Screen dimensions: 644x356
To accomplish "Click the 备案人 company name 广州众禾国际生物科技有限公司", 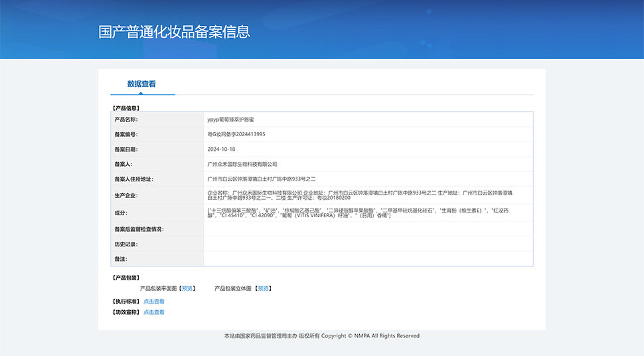I will (x=242, y=164).
